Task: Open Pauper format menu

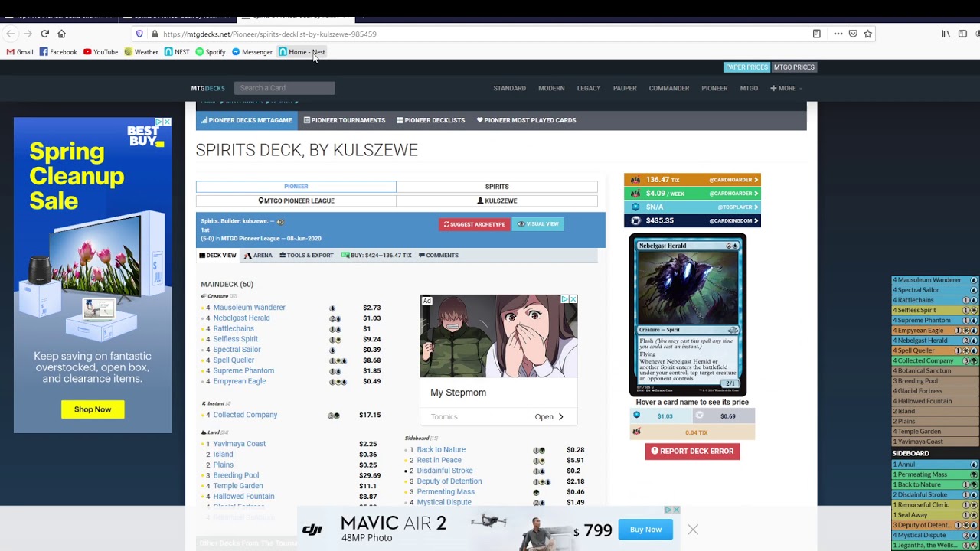Action: [625, 88]
